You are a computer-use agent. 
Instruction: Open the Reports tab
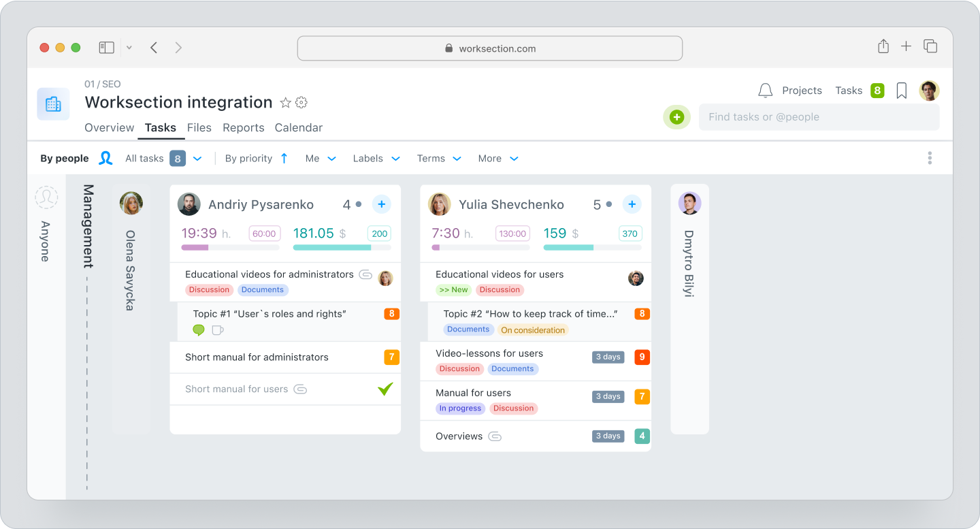[243, 127]
